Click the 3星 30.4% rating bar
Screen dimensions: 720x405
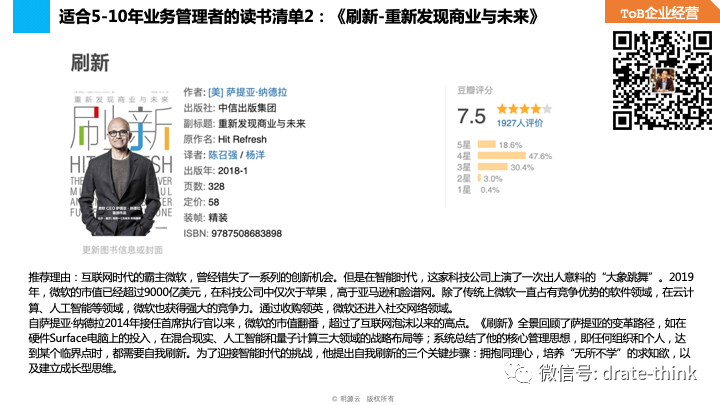pos(493,167)
